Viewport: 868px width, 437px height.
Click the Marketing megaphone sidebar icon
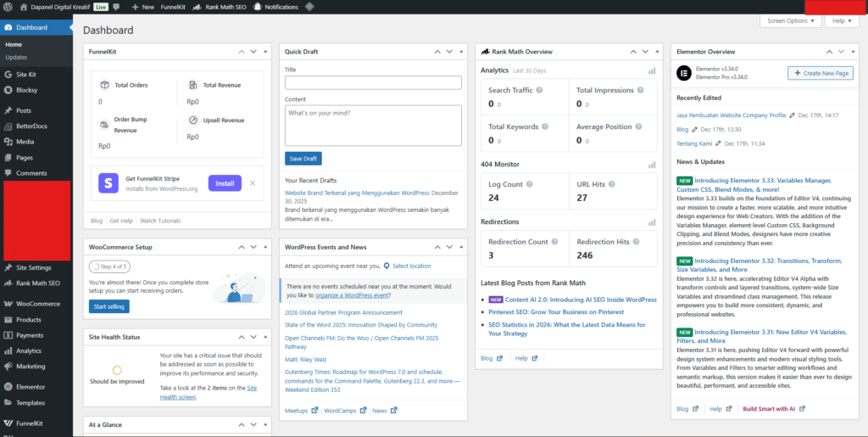point(8,366)
